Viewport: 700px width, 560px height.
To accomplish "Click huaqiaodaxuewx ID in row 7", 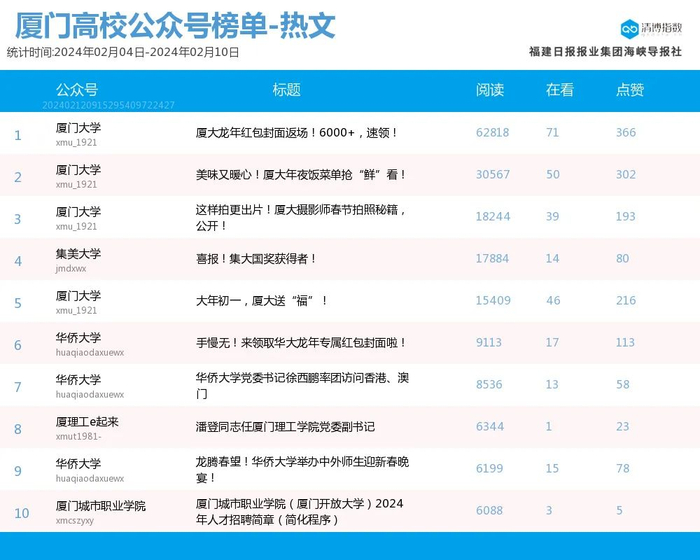I will pyautogui.click(x=90, y=394).
